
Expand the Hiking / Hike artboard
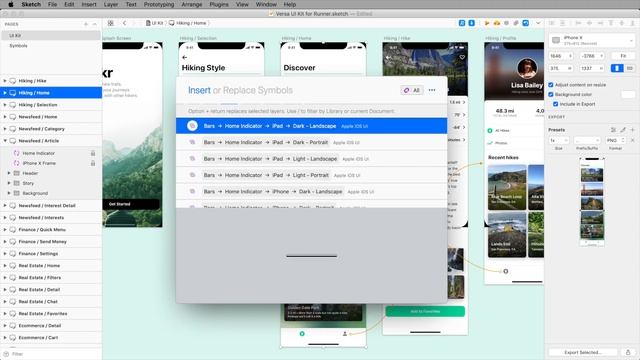pyautogui.click(x=5, y=81)
